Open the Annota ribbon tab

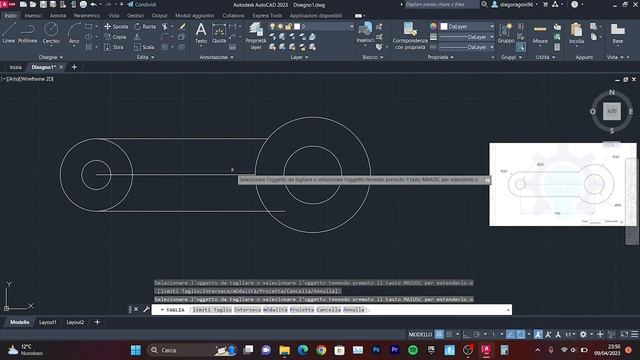58,16
